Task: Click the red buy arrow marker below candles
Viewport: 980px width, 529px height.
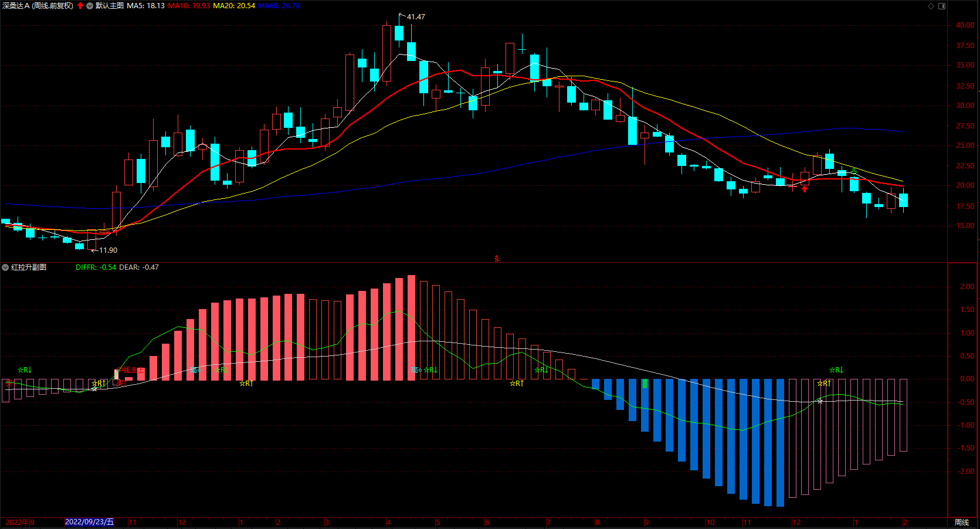Action: click(x=805, y=189)
